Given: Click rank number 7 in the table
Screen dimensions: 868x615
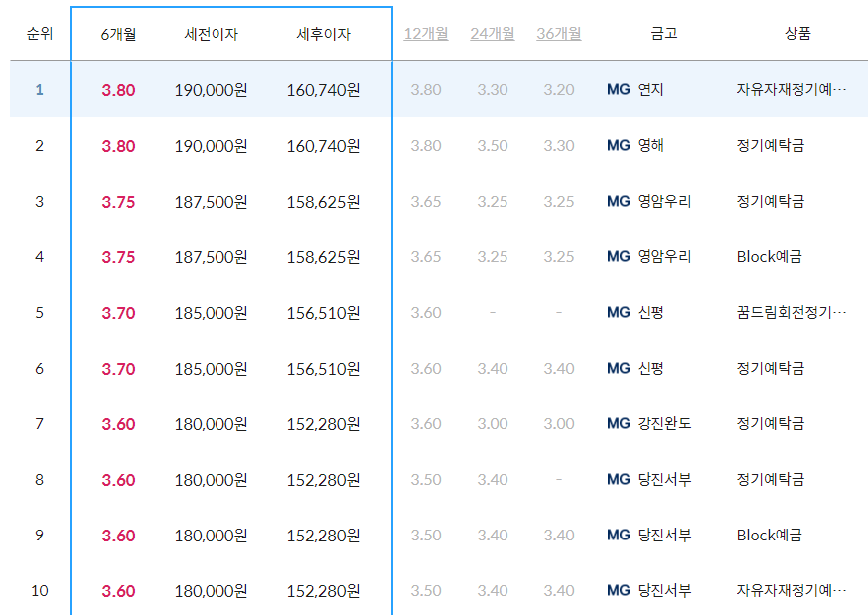Looking at the screenshot, I should tap(40, 424).
